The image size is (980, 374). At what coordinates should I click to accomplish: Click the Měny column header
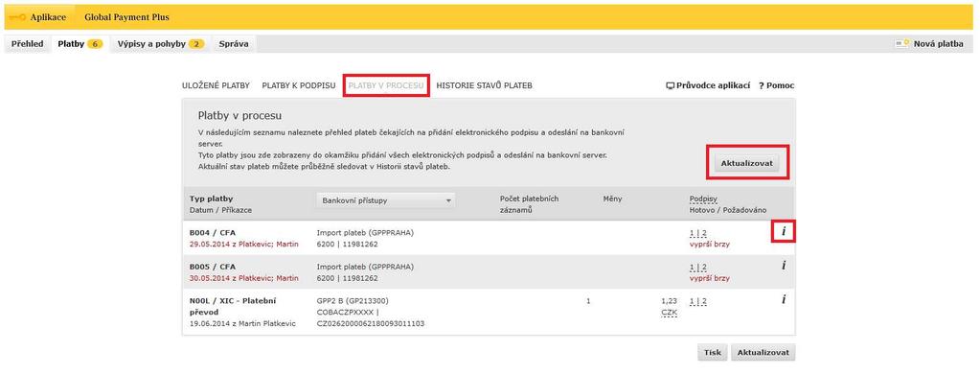pos(612,199)
